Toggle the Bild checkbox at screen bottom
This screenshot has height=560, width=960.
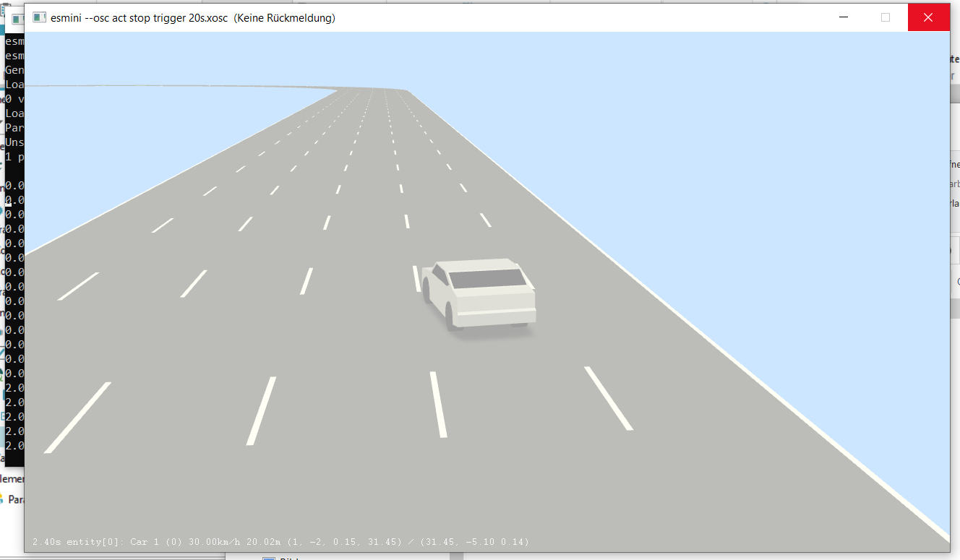coord(270,558)
